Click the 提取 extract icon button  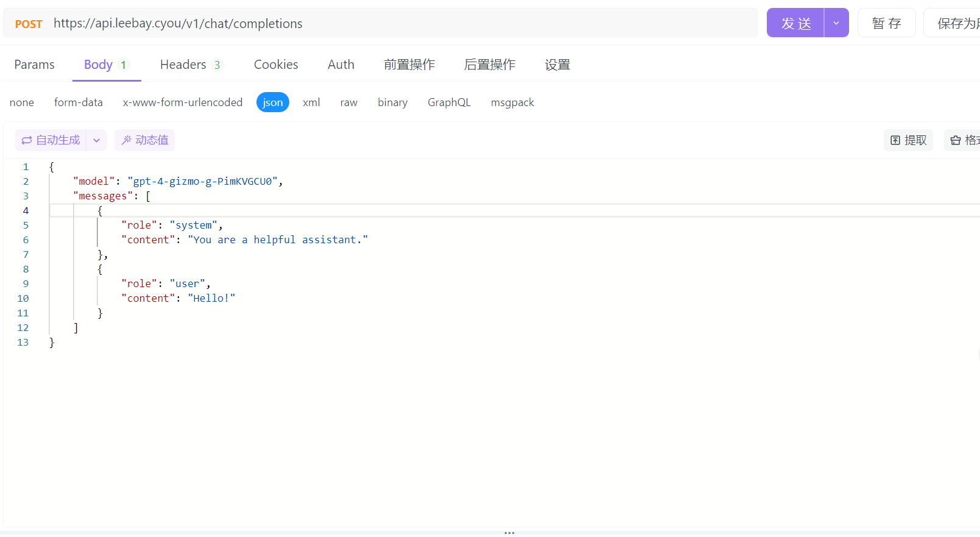click(895, 140)
